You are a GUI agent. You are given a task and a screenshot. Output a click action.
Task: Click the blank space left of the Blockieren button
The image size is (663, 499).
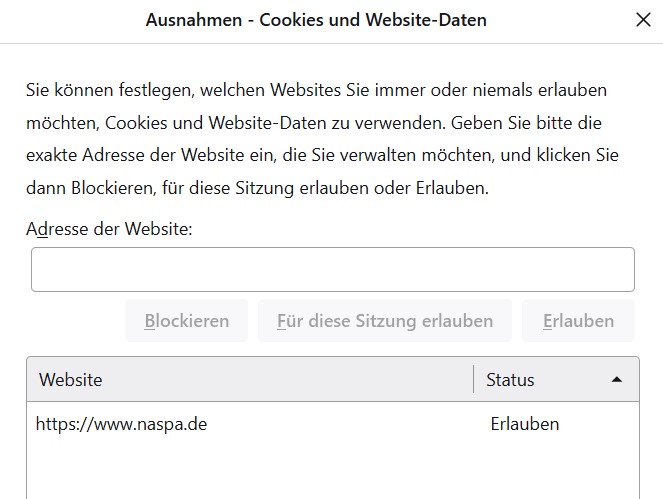tap(75, 321)
